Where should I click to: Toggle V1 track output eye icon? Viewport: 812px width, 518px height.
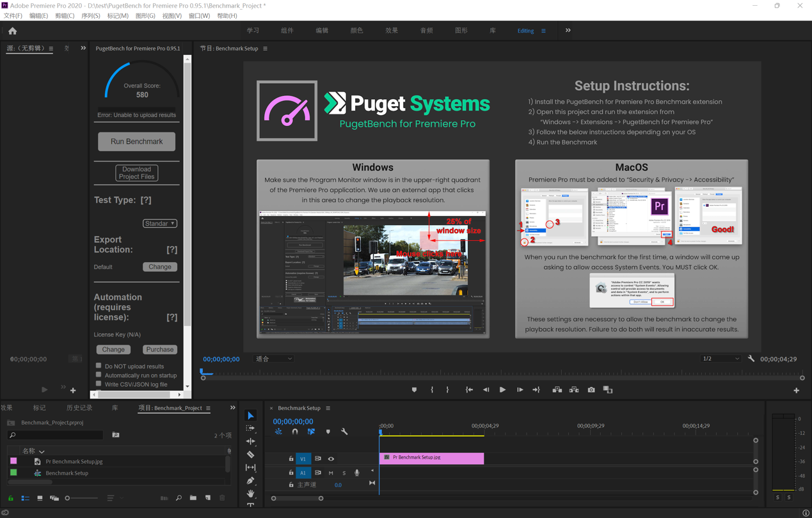(331, 459)
